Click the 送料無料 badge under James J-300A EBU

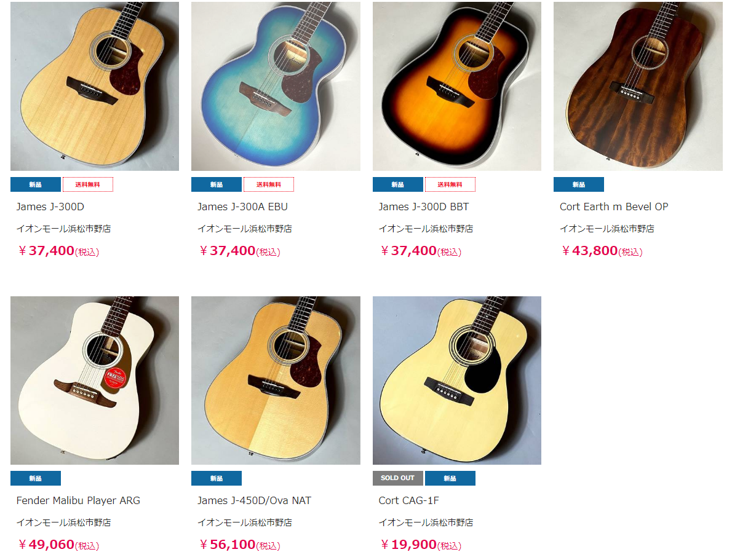(x=269, y=185)
